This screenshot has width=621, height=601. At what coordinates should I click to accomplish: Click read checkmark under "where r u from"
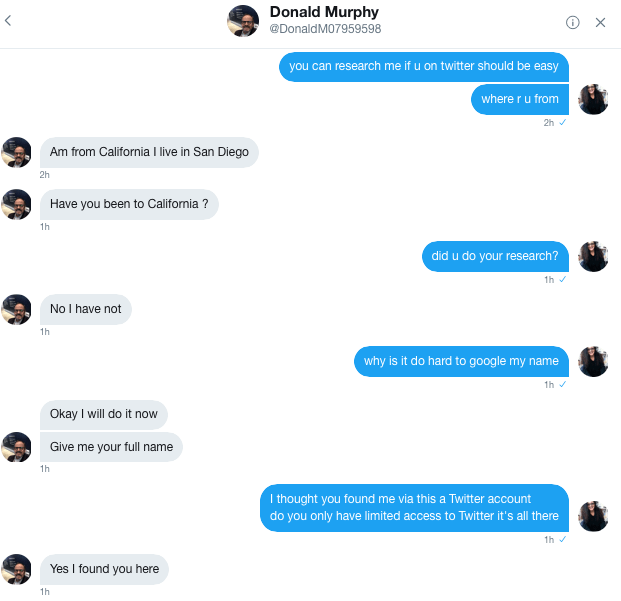[x=564, y=122]
